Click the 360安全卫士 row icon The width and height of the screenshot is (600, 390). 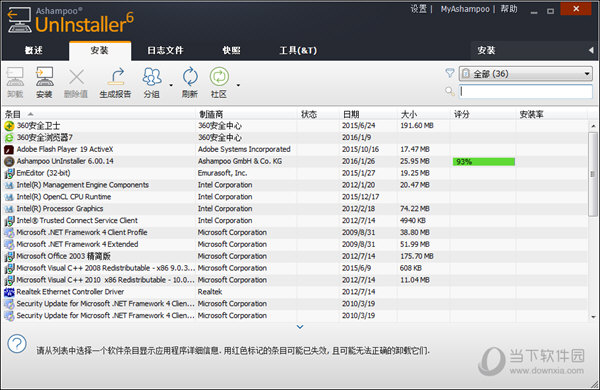click(x=9, y=126)
